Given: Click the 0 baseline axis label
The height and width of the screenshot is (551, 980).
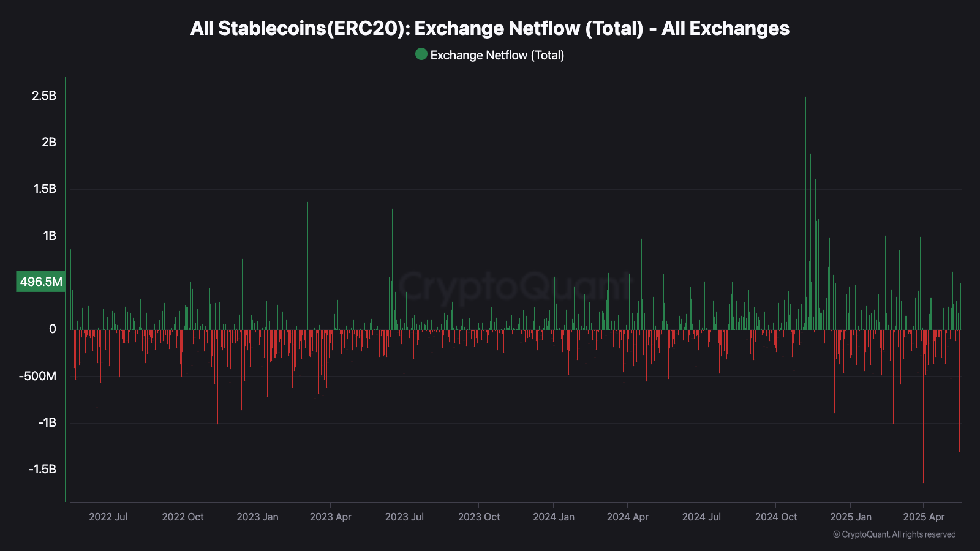Looking at the screenshot, I should click(53, 329).
